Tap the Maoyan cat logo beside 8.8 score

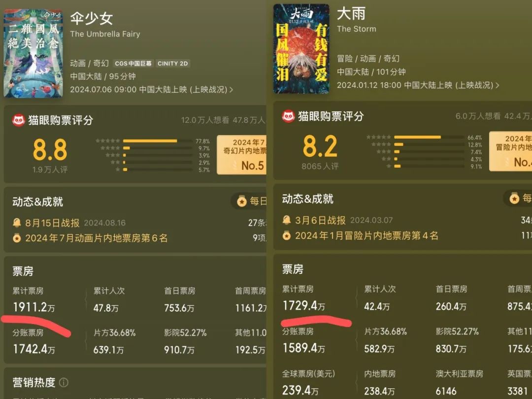point(19,120)
